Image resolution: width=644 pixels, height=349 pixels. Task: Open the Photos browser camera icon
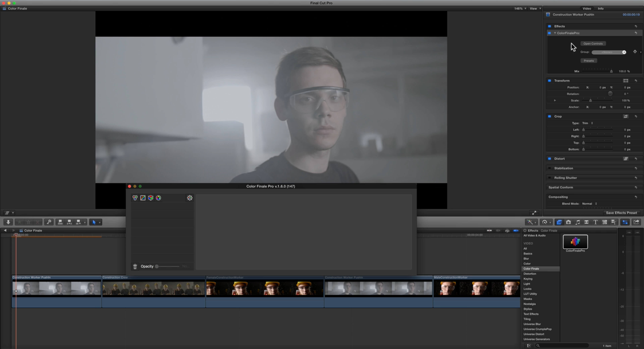(568, 222)
